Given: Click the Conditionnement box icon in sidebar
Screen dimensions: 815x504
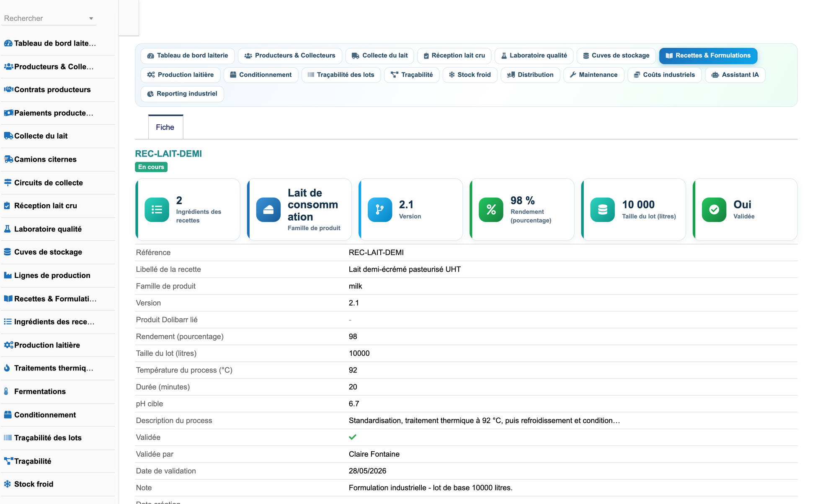Looking at the screenshot, I should tap(8, 415).
